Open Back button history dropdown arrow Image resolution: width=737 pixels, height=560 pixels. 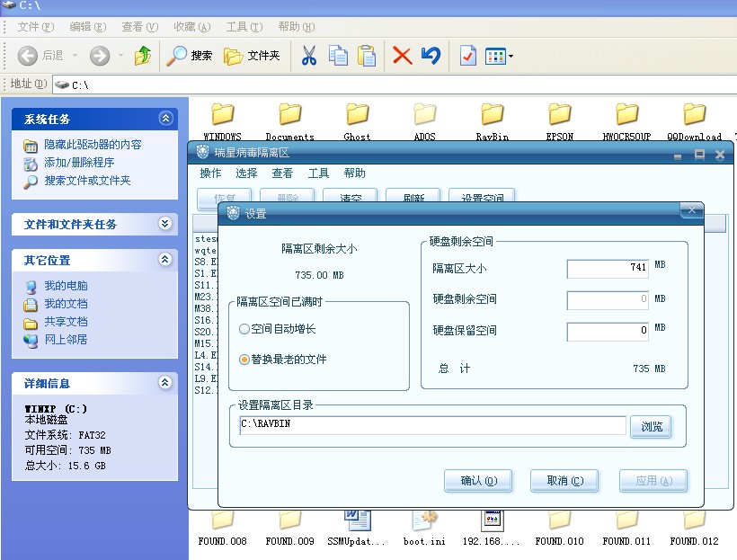pos(75,56)
